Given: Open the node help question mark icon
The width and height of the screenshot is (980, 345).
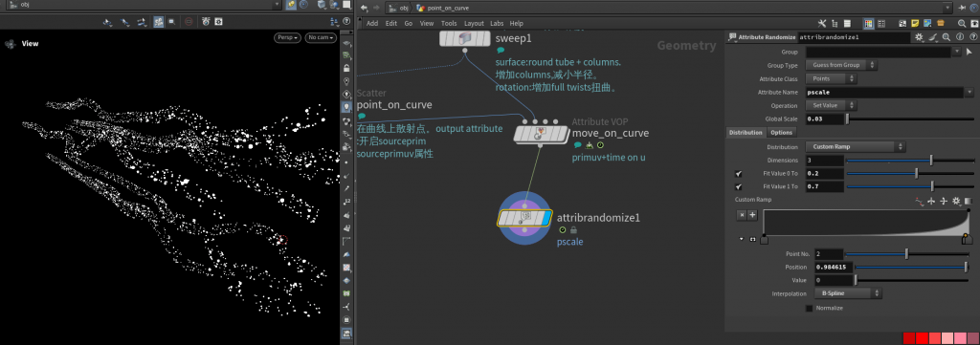Looking at the screenshot, I should 972,37.
